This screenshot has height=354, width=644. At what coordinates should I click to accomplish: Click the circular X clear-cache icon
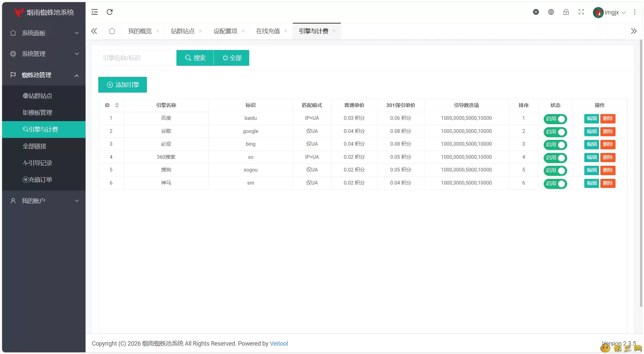(536, 12)
